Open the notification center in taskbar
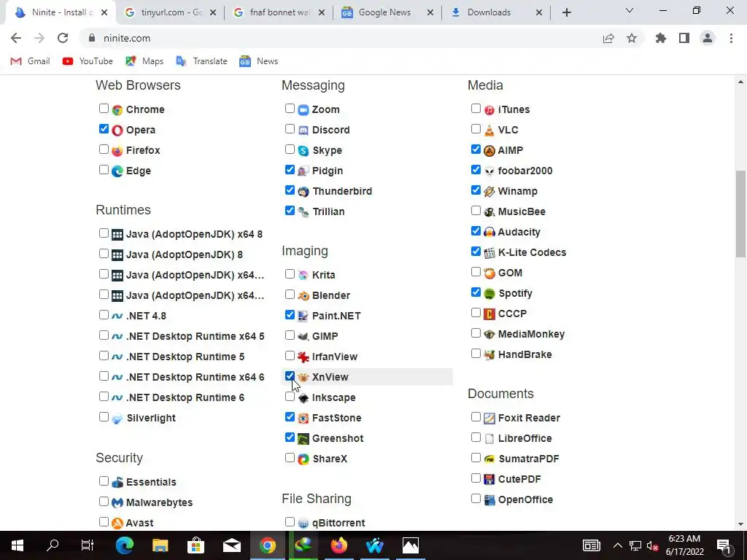747x560 pixels. (724, 545)
